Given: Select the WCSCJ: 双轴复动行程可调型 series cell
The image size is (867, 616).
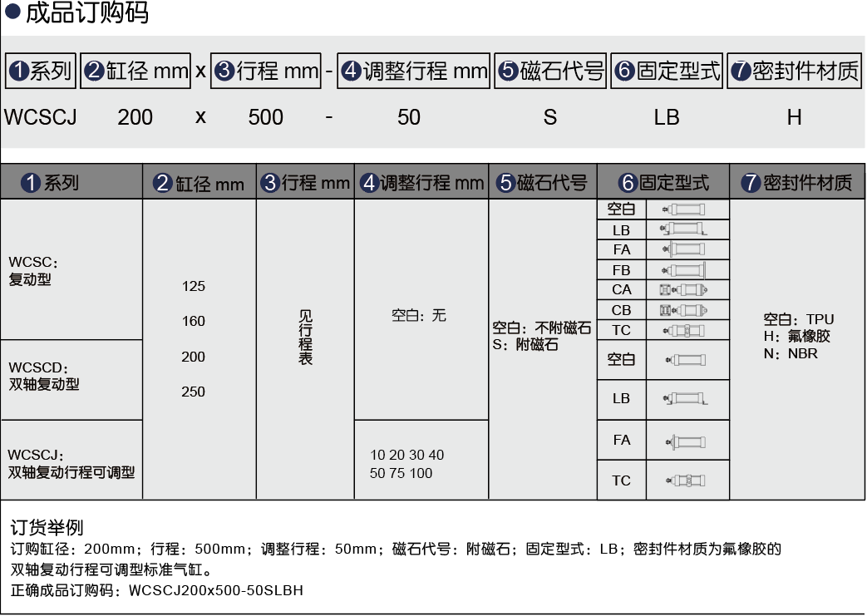Looking at the screenshot, I should click(71, 460).
